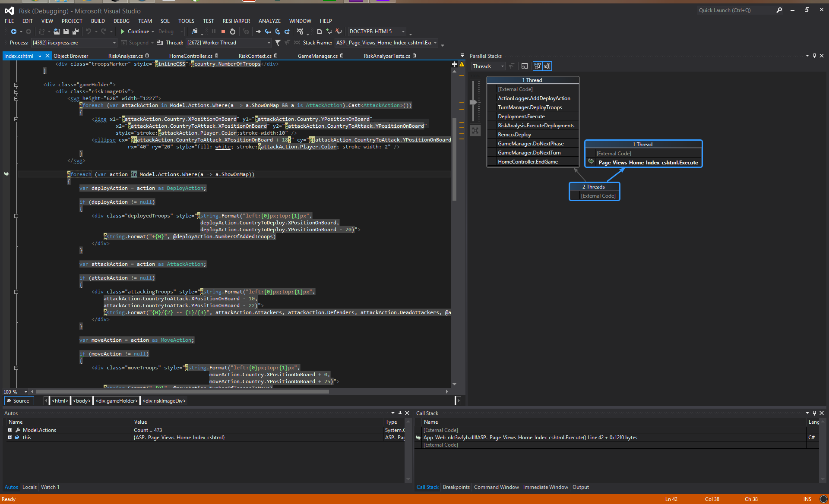Click the Quick Launch search box
Viewport: 829px width, 504px height.
coord(735,10)
